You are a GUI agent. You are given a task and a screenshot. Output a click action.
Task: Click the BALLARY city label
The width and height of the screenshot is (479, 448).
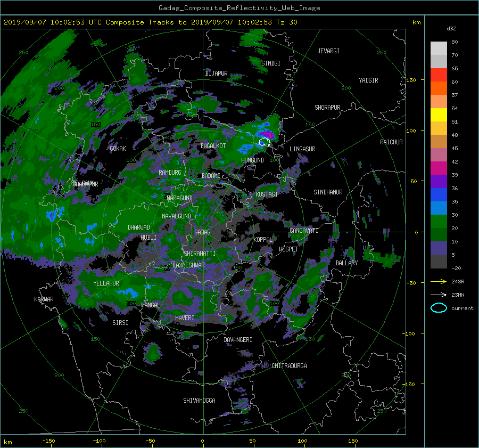pos(346,263)
